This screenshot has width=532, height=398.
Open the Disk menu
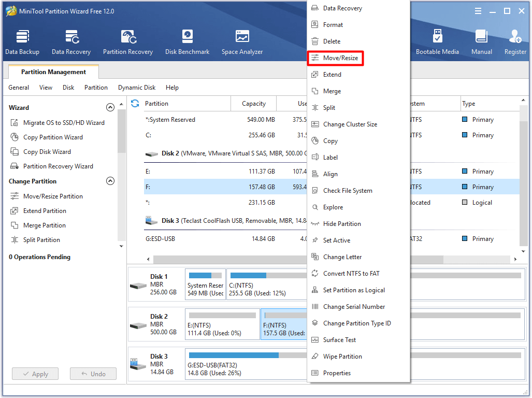pyautogui.click(x=68, y=88)
